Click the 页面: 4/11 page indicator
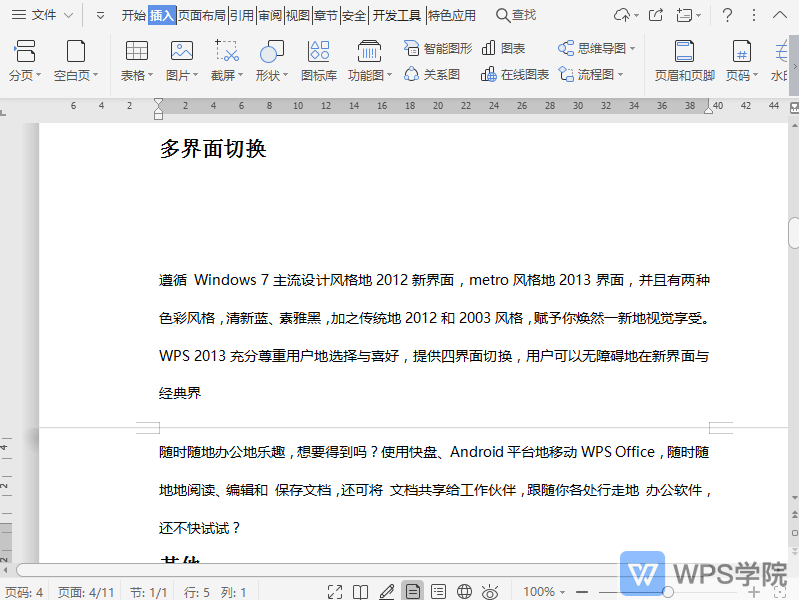This screenshot has width=799, height=600. coord(86,592)
